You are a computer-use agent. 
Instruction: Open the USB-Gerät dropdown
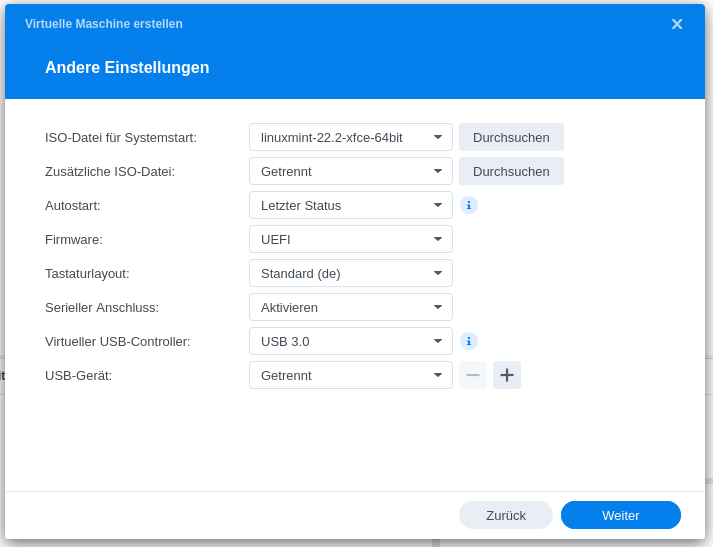(351, 375)
